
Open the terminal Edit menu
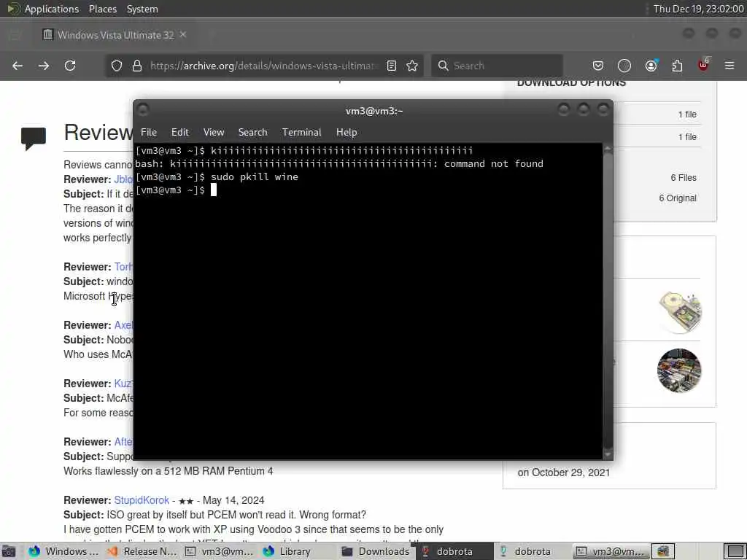pos(179,133)
